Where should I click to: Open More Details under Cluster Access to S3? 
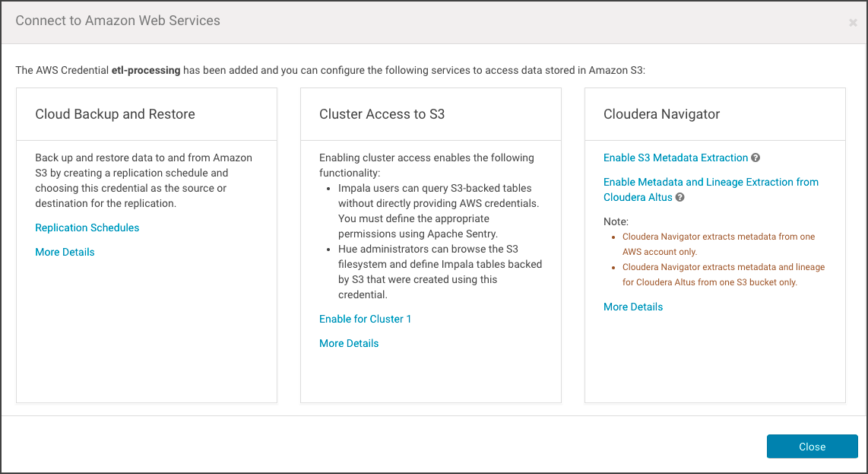tap(349, 343)
